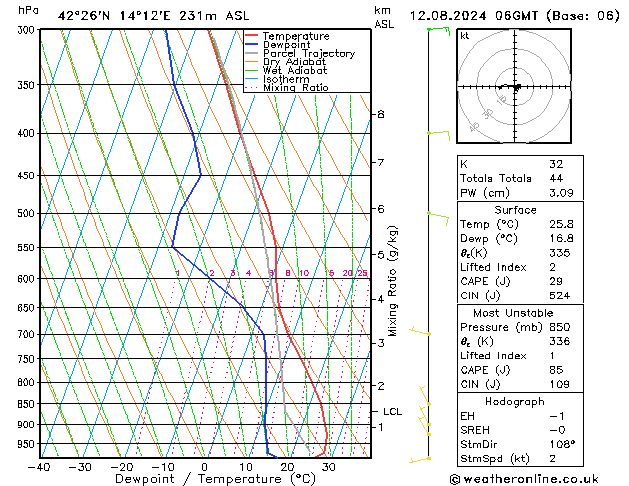Click the yellow wind barb at 850 hPa
The width and height of the screenshot is (629, 486).
(424, 395)
